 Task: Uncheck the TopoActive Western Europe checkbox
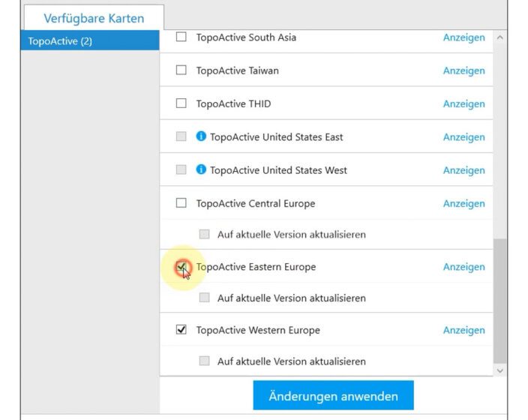(181, 330)
